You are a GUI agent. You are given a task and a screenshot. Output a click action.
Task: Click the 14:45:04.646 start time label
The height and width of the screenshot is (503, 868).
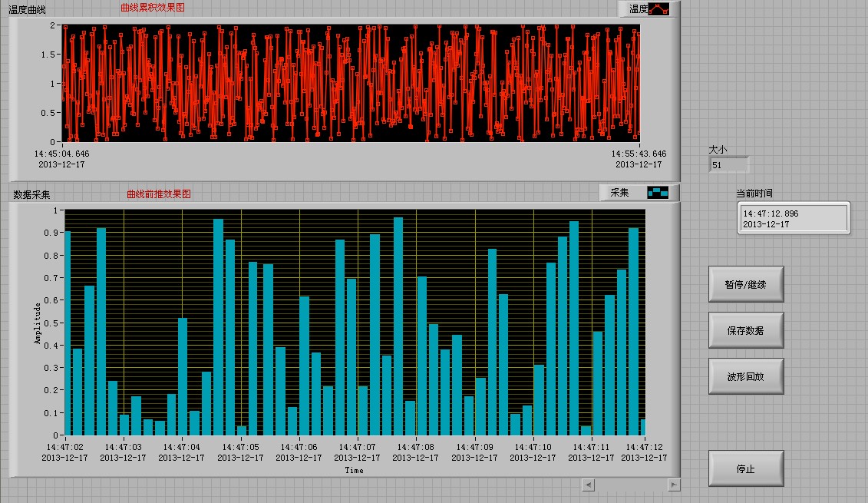point(61,154)
